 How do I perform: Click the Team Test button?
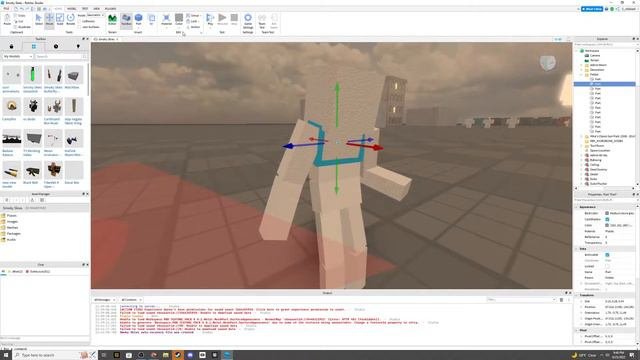(262, 20)
